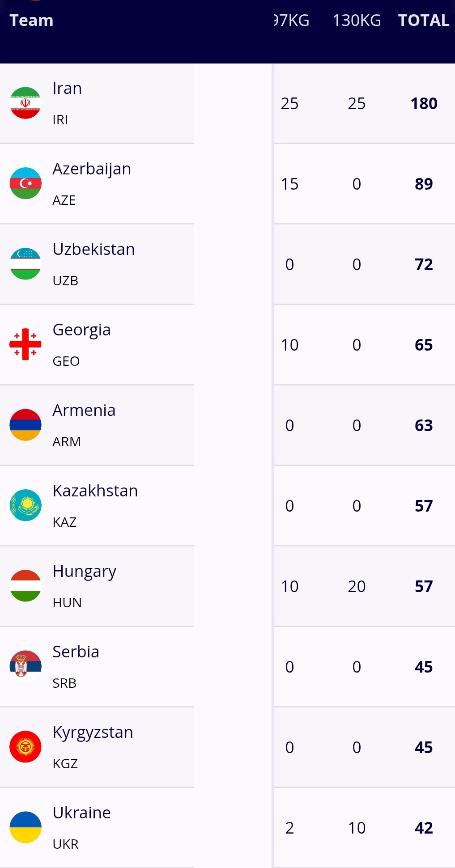Viewport: 455px width, 868px height.
Task: Click Ukraine's total score of 42
Action: pyautogui.click(x=424, y=828)
